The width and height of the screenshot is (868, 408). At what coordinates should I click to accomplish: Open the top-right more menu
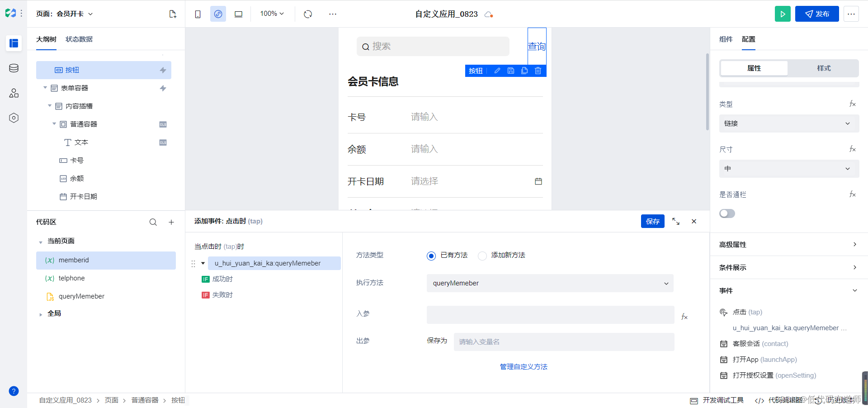(851, 14)
